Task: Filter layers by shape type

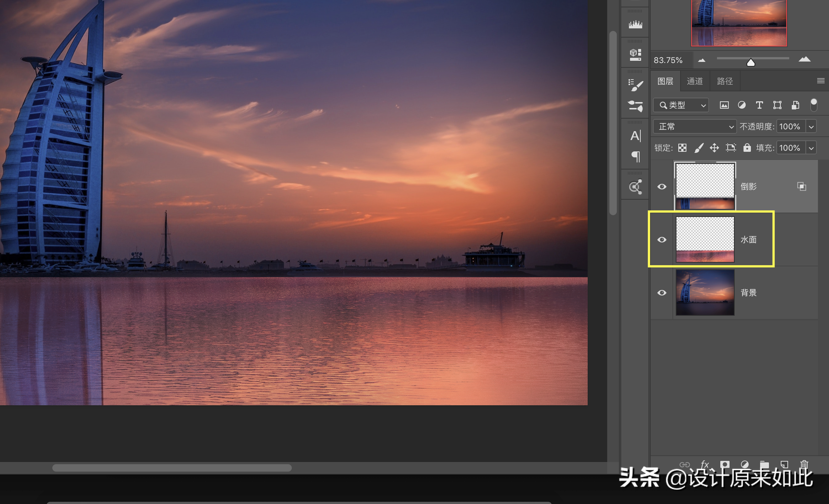Action: coord(777,105)
